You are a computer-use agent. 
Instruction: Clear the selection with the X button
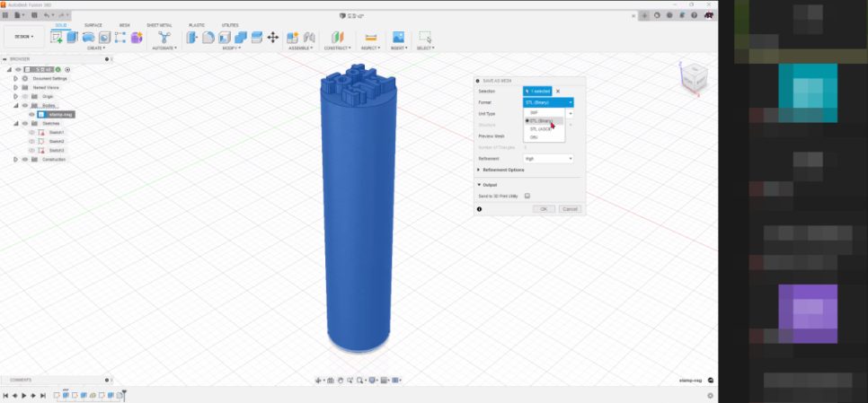pyautogui.click(x=558, y=92)
